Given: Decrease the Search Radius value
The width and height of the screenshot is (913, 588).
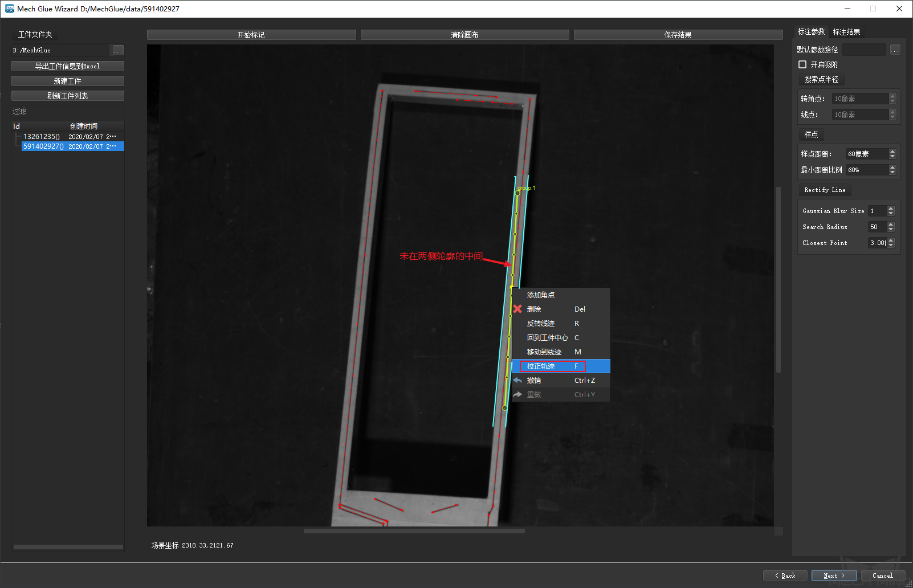Looking at the screenshot, I should (891, 230).
